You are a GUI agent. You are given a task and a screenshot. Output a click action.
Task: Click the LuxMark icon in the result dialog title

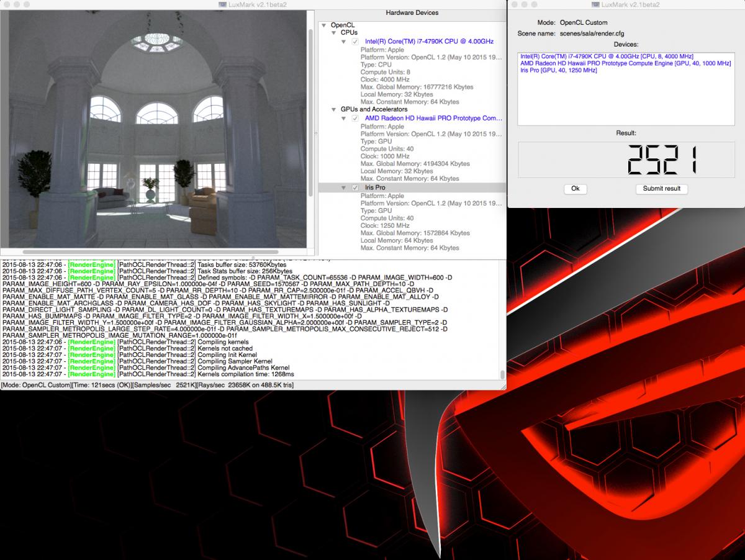point(595,4)
